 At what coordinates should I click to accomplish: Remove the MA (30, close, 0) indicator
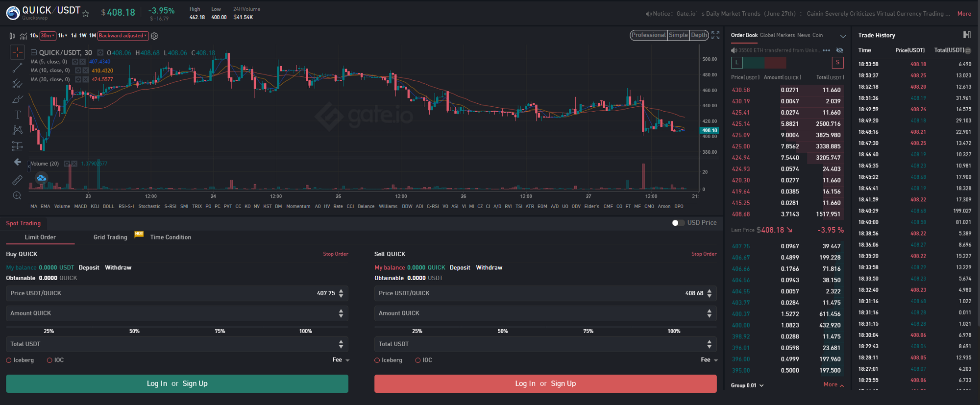(x=85, y=79)
